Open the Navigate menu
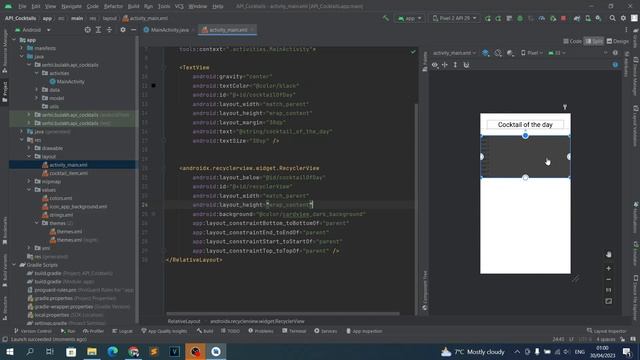This screenshot has height=360, width=640. (71, 6)
